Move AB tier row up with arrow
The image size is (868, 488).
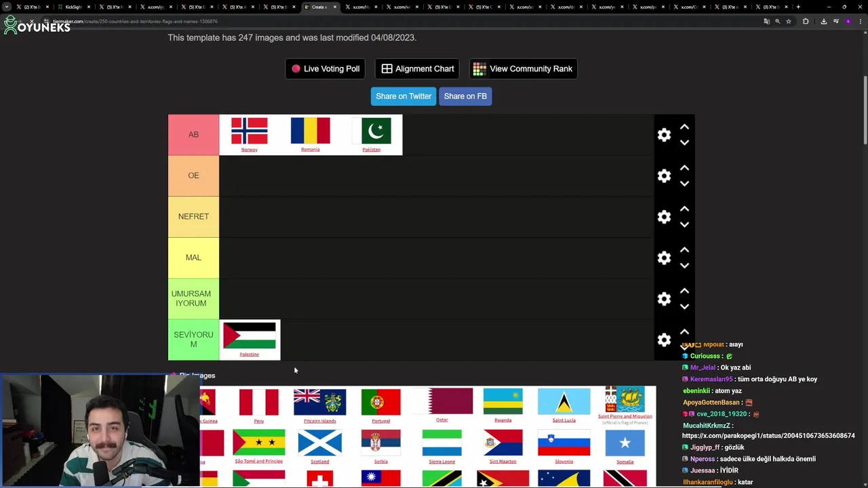coord(684,127)
